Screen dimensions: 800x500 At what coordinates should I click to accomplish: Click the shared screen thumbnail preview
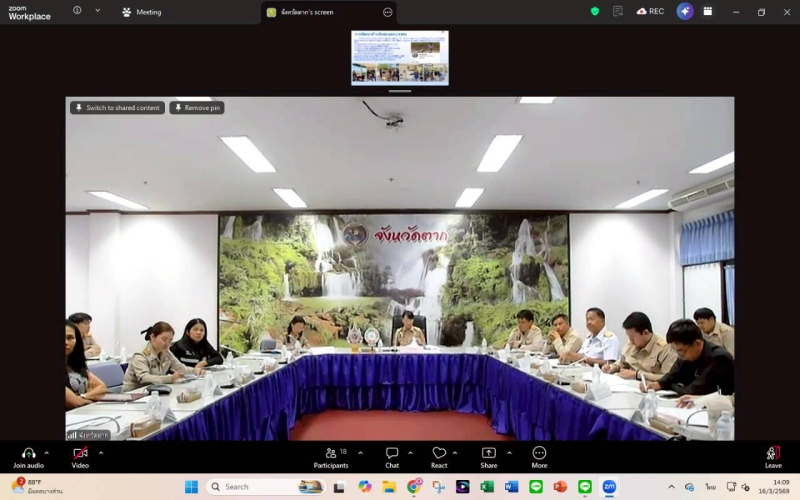[400, 57]
